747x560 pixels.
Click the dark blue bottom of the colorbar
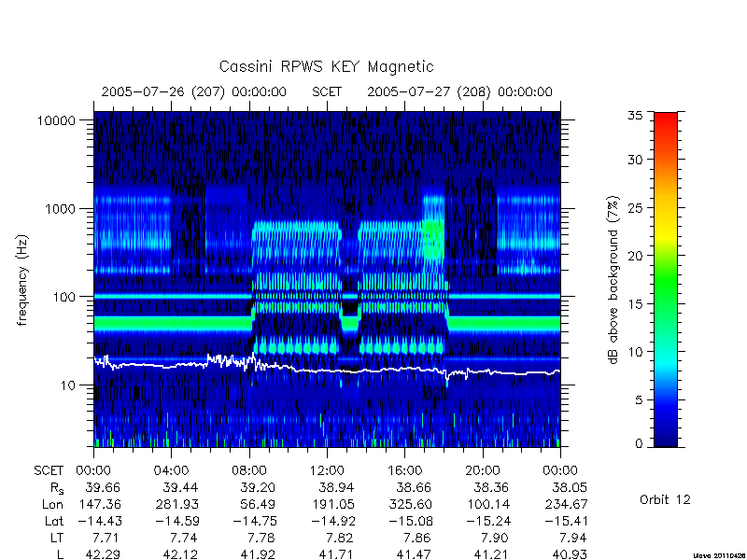666,441
